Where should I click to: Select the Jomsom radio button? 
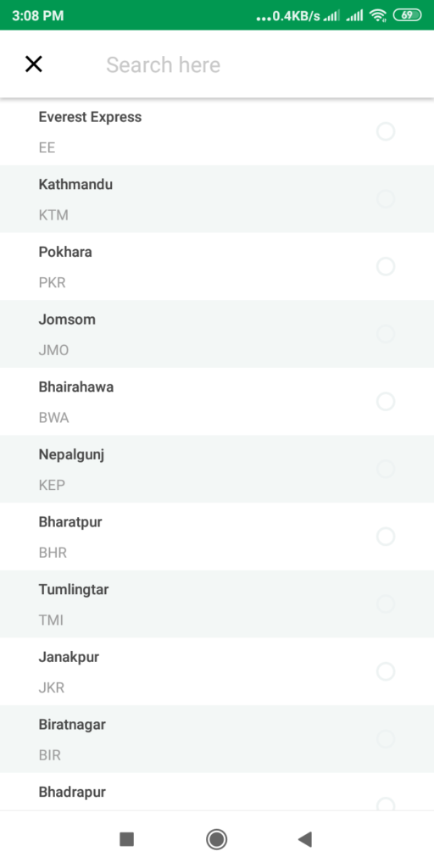pos(386,334)
